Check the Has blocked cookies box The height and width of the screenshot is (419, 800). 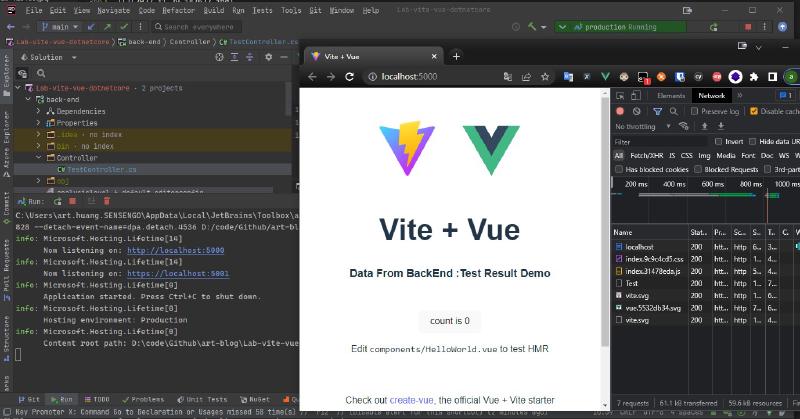pos(620,169)
